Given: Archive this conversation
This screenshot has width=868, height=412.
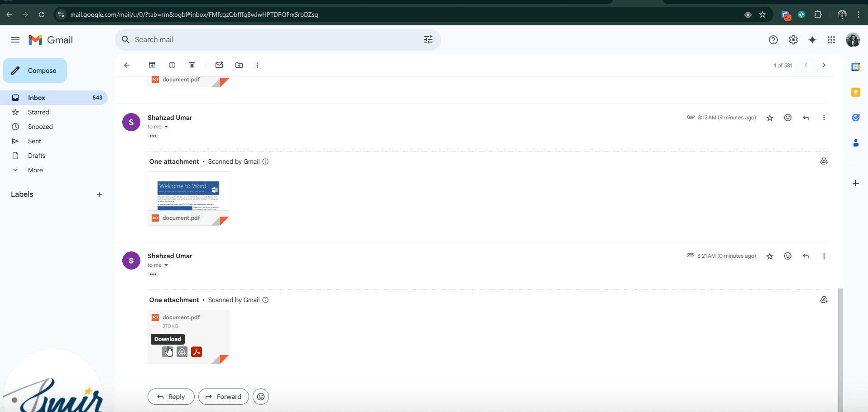Looking at the screenshot, I should pos(152,65).
